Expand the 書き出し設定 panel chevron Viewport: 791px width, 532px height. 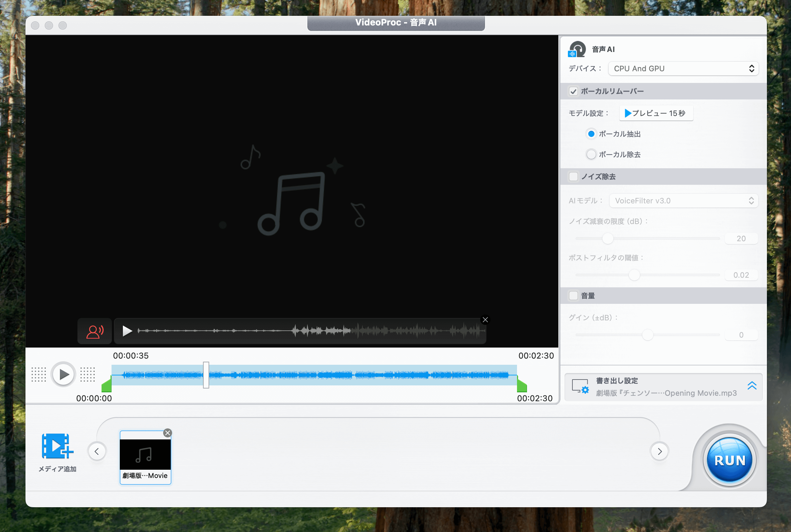[x=752, y=386]
